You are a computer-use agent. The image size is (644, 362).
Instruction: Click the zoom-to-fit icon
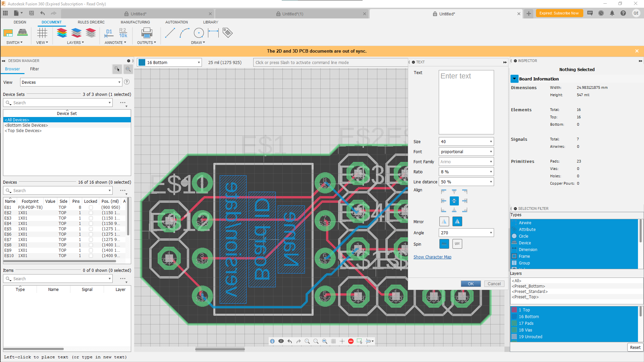tap(325, 341)
